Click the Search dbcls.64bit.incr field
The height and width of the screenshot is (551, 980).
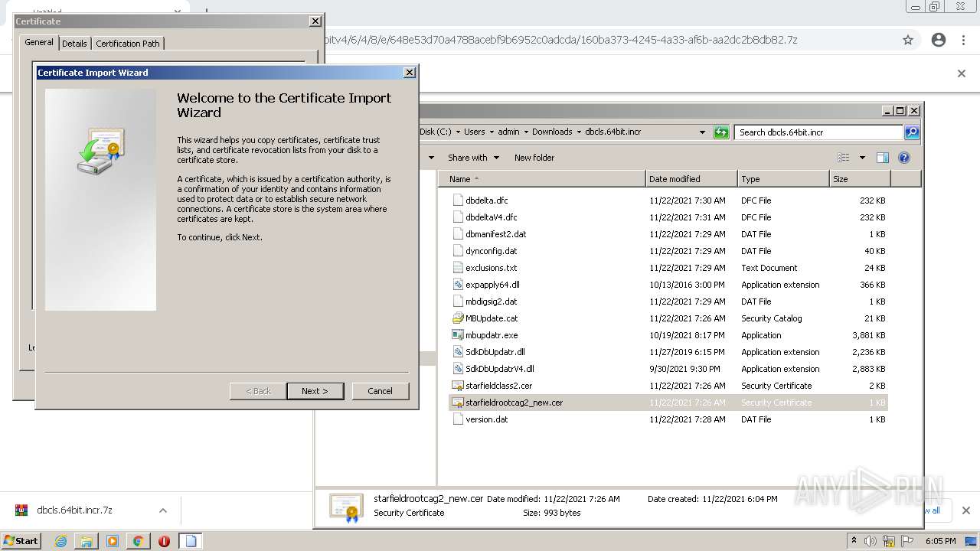click(x=818, y=132)
